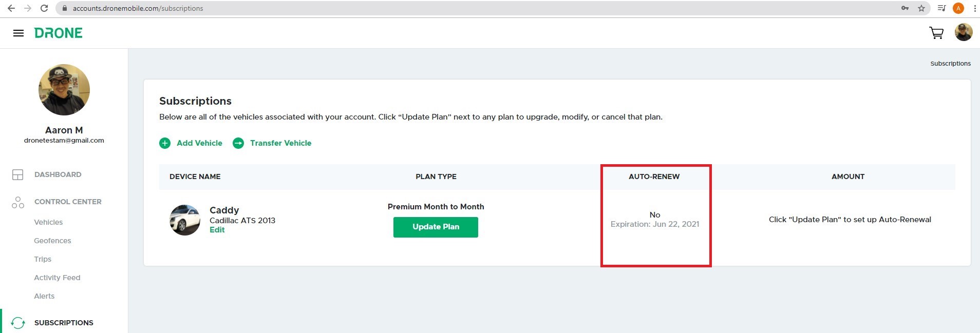980x333 pixels.
Task: Open the shopping cart
Action: click(936, 33)
